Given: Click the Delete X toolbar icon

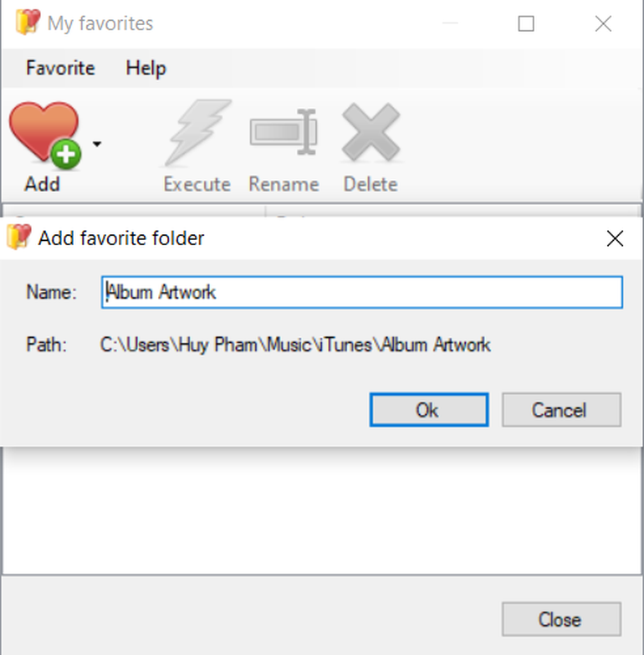Looking at the screenshot, I should [371, 132].
